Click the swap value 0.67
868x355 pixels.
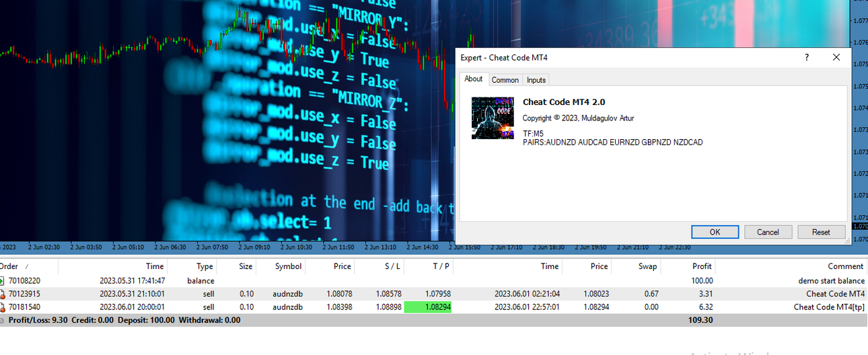coord(651,294)
